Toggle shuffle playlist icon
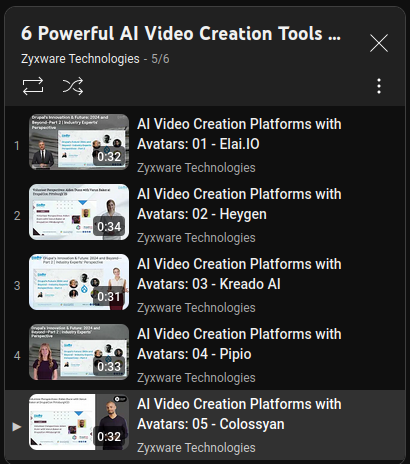410x464 pixels. coord(73,86)
